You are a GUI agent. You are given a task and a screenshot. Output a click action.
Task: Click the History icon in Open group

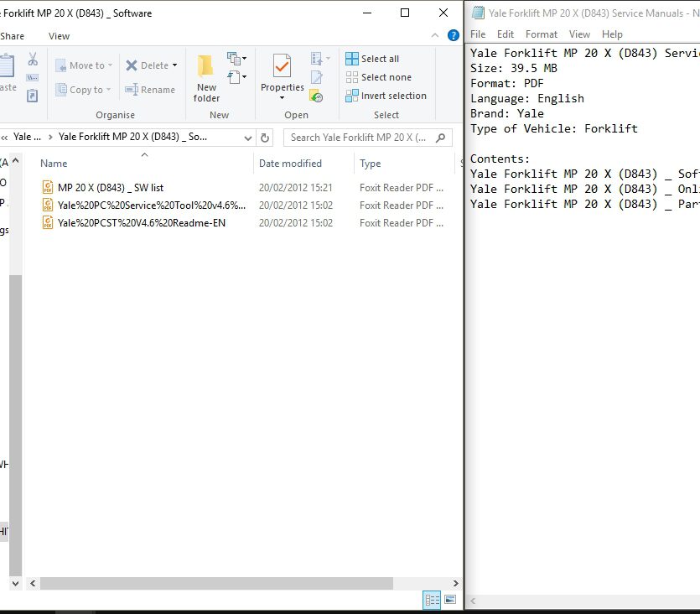(317, 96)
